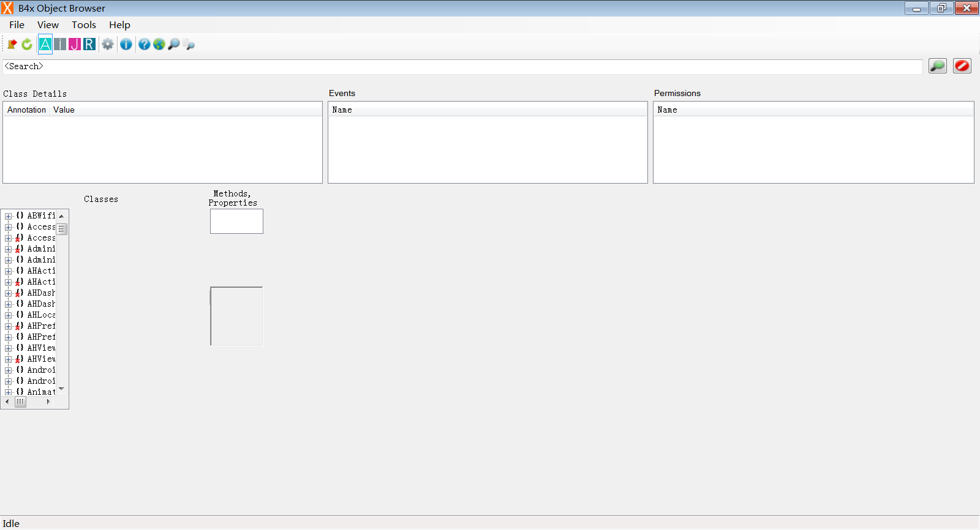Minimize the B4x Object Browser window
Viewport: 980px width, 530px height.
click(916, 8)
